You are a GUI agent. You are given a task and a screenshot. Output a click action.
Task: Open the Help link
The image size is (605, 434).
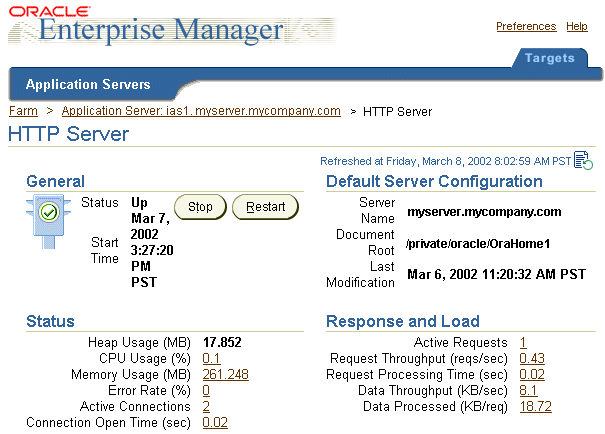point(577,26)
